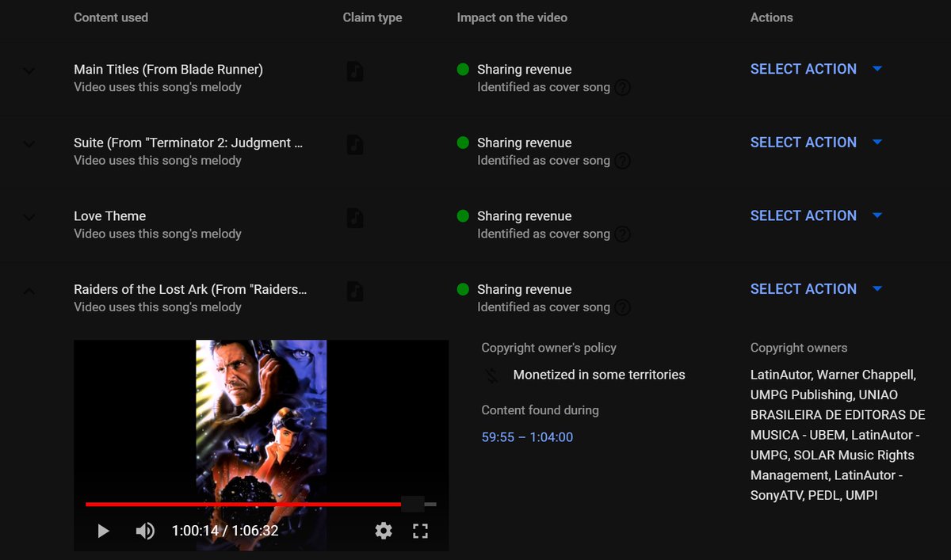Click the Copyright owners heading

tap(799, 348)
